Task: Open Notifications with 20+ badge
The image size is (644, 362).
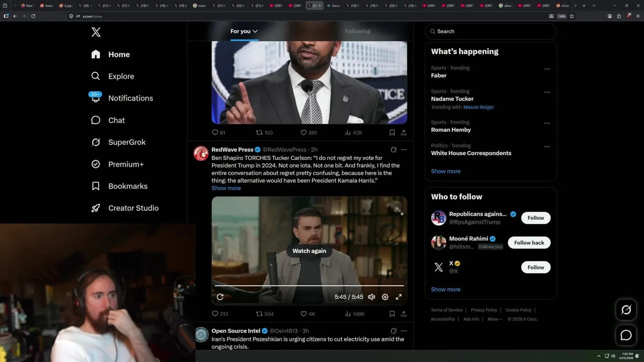Action: [122, 98]
